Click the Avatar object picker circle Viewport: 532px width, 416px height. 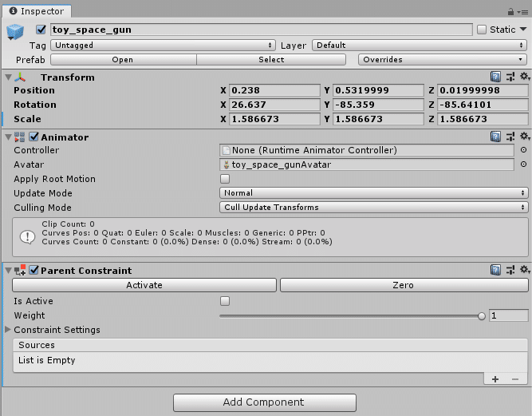523,164
